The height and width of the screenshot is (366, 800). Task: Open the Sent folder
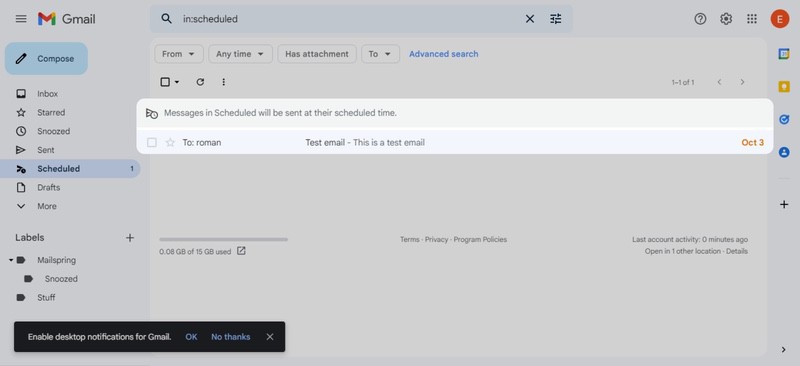(x=45, y=150)
